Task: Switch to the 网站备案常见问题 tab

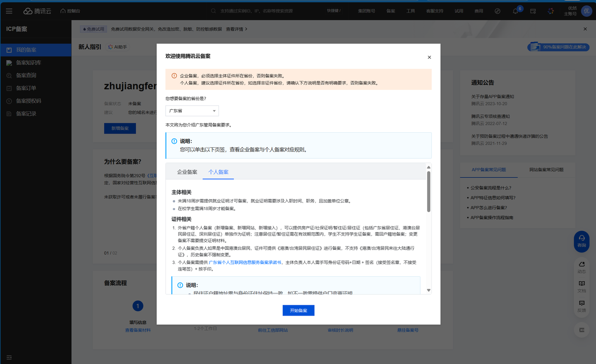Action: tap(546, 170)
